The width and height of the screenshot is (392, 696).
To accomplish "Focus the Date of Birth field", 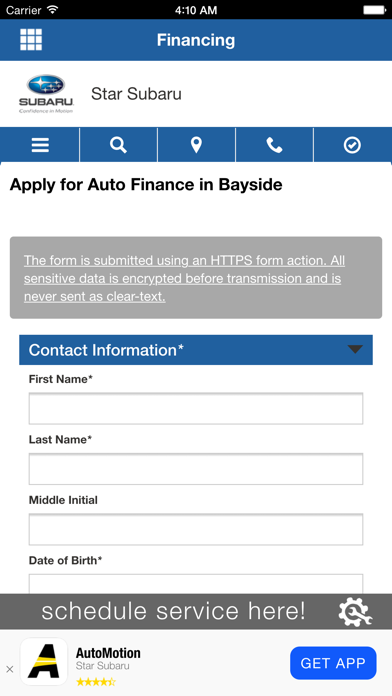I will point(196,584).
